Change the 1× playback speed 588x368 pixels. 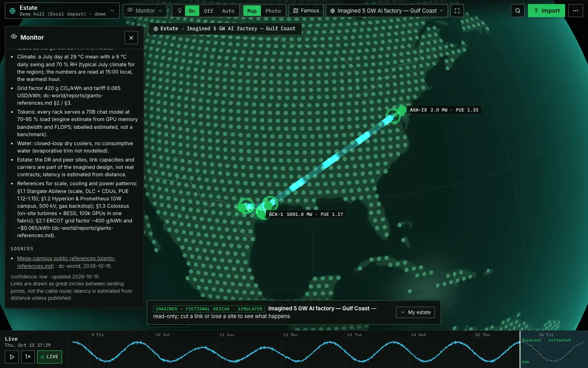[x=28, y=357]
